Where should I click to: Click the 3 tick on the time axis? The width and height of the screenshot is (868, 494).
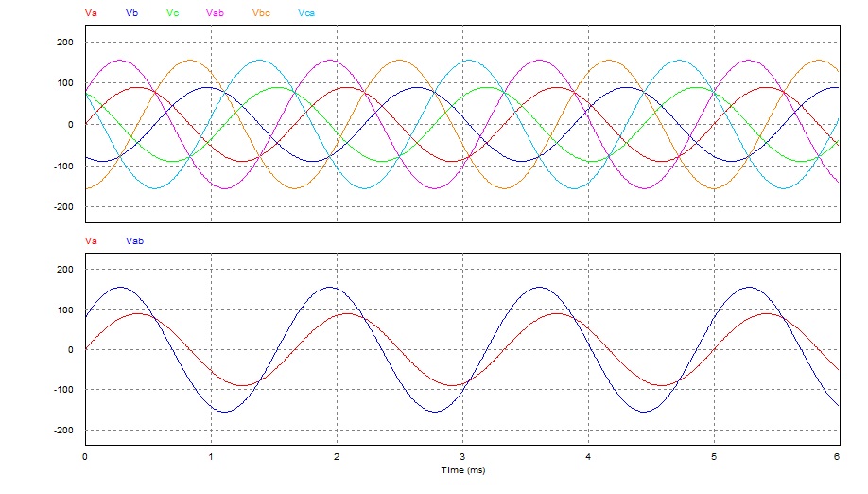click(x=462, y=457)
